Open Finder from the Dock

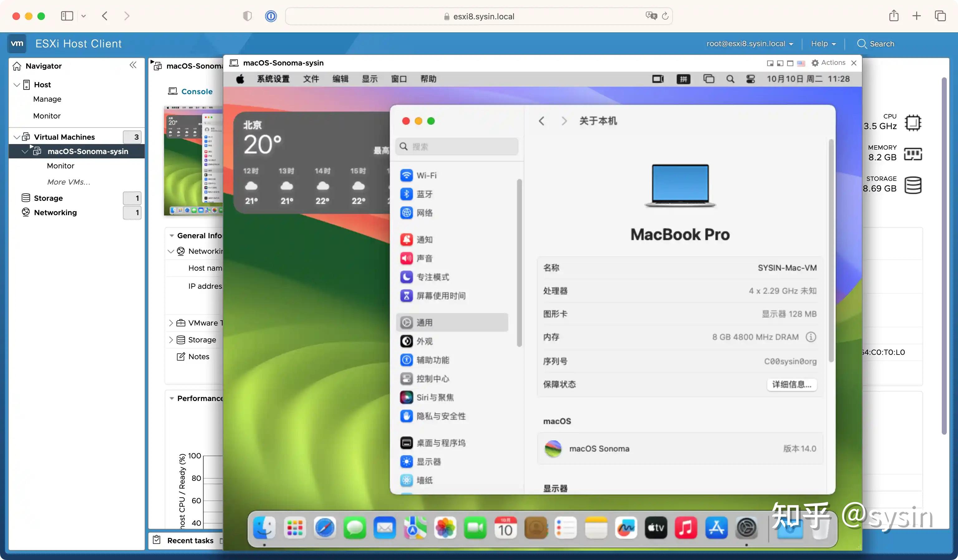tap(264, 528)
